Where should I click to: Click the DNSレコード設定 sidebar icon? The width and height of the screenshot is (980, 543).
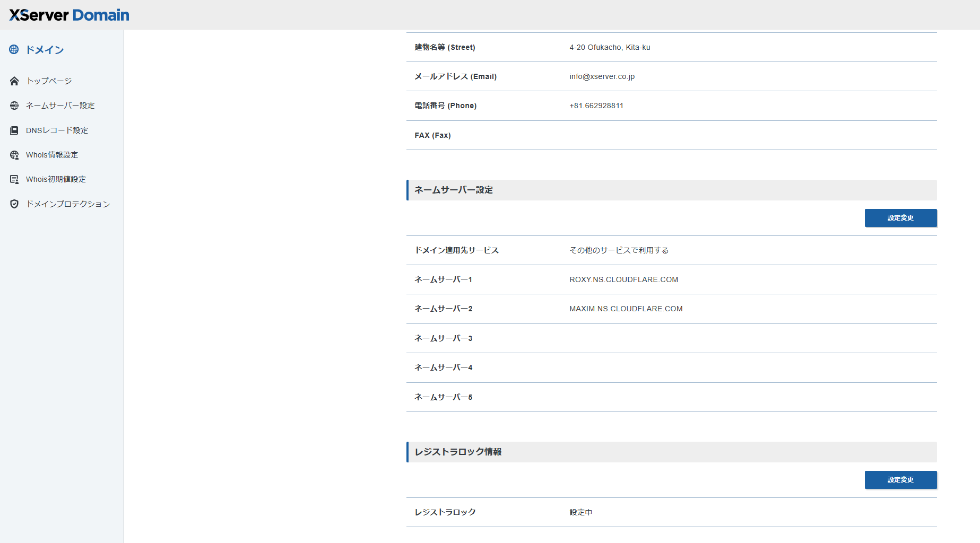[14, 130]
